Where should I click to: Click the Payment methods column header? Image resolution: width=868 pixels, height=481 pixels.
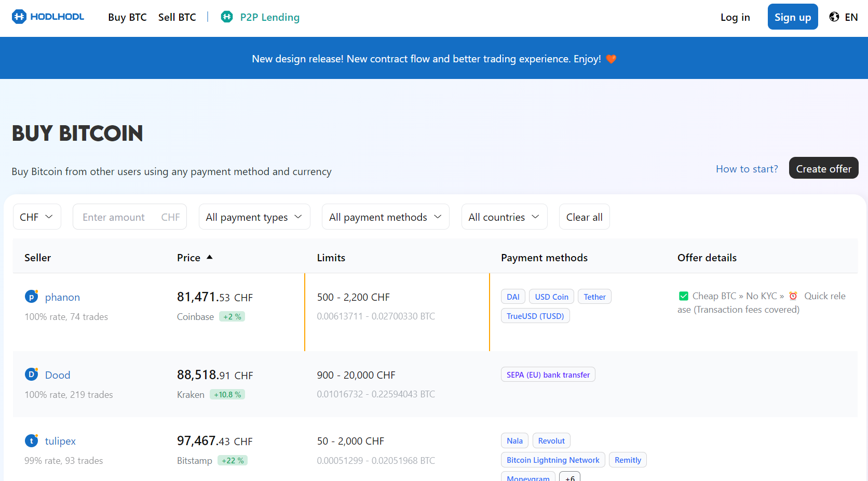(544, 258)
